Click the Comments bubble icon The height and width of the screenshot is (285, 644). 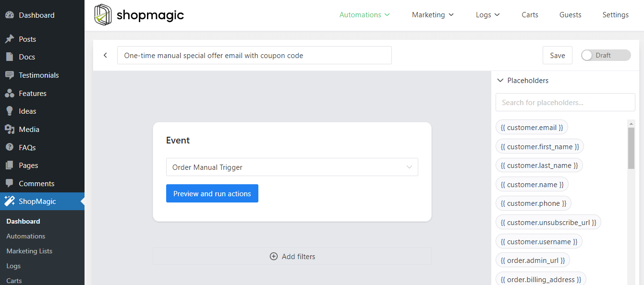point(9,183)
